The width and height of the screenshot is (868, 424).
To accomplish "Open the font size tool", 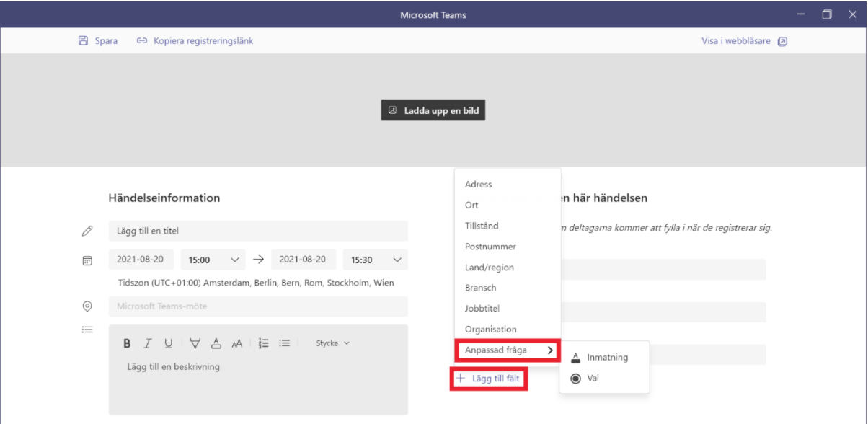I will coord(236,344).
